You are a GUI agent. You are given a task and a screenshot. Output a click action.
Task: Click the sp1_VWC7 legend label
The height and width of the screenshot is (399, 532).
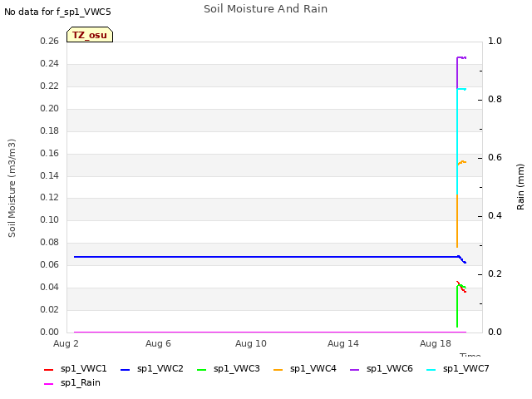465,368
